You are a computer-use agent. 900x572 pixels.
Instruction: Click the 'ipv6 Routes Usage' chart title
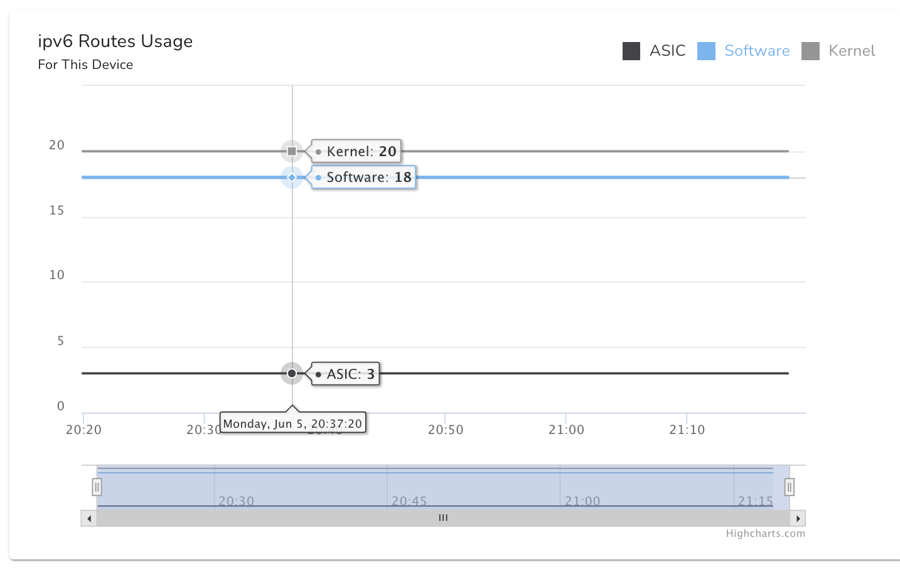click(x=115, y=41)
